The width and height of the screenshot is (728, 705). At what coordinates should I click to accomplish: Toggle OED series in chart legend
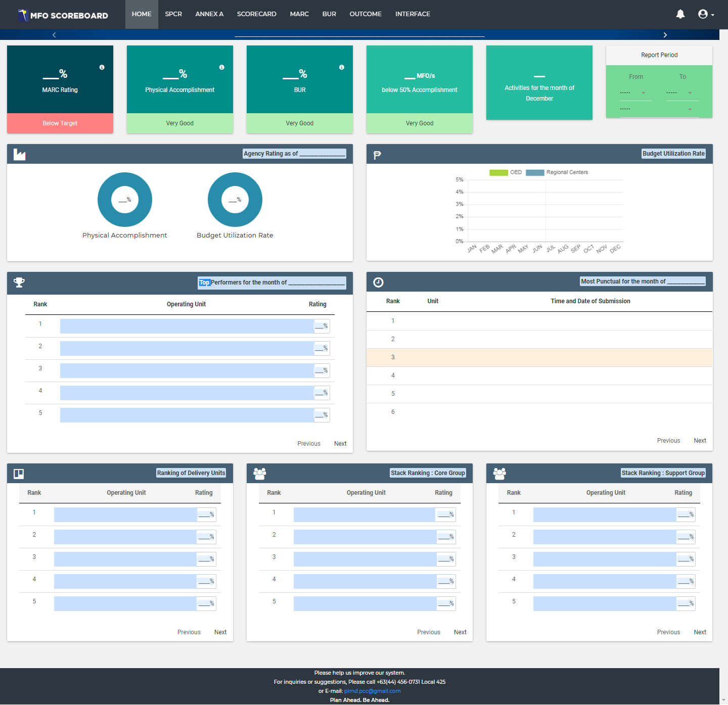coord(506,172)
